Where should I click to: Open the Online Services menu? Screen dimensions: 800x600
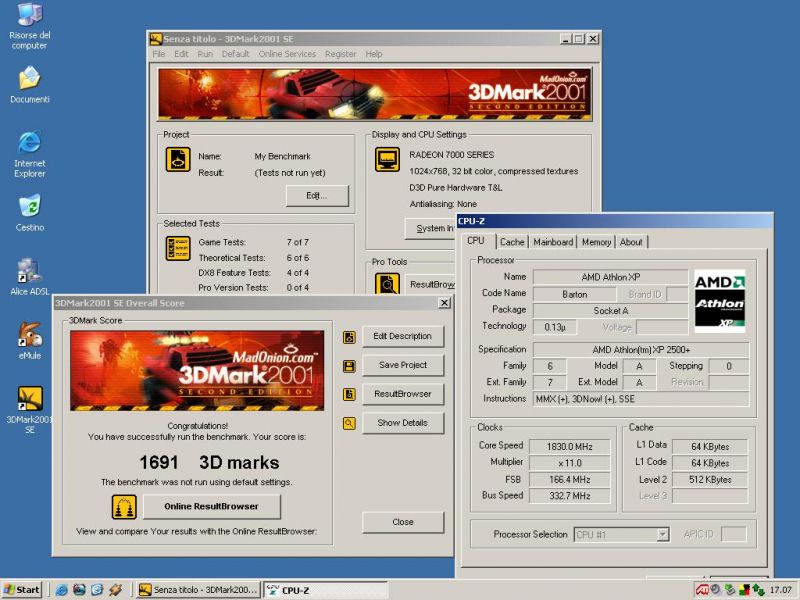pos(287,54)
